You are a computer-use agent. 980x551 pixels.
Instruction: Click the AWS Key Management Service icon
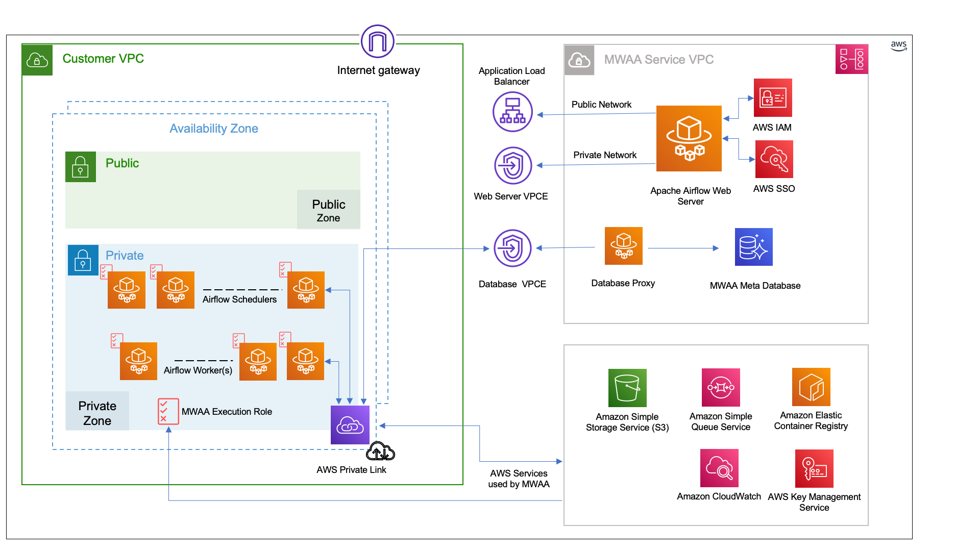click(x=814, y=468)
